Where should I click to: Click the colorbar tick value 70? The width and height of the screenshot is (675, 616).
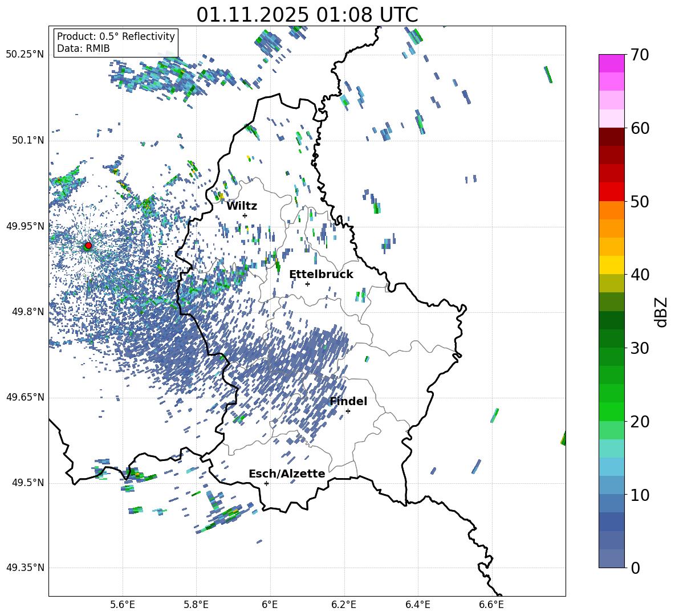pyautogui.click(x=639, y=55)
